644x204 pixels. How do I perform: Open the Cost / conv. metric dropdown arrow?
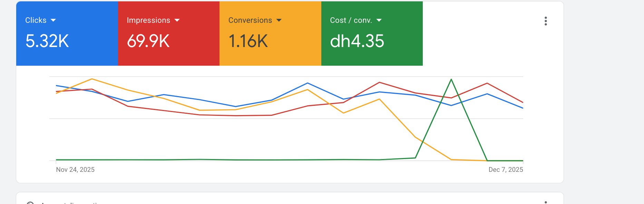tap(379, 20)
